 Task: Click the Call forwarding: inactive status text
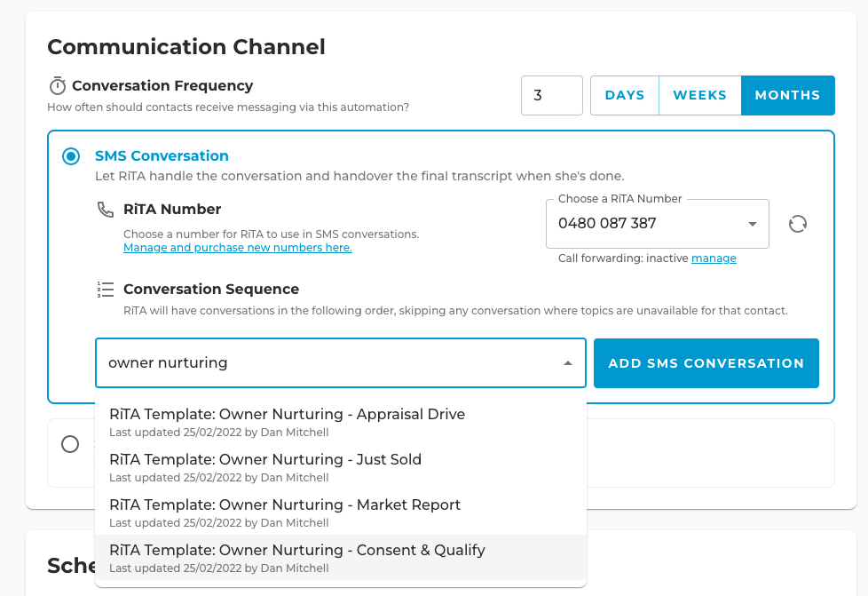click(x=623, y=258)
